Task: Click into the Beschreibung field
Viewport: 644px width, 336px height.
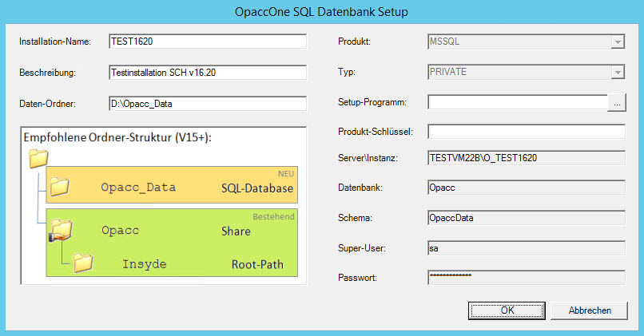Action: click(208, 73)
